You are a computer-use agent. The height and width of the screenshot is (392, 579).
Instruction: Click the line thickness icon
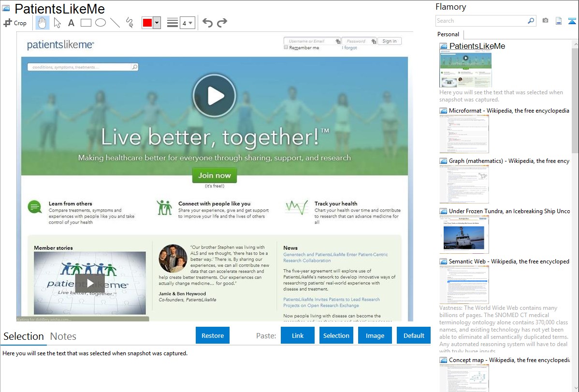[173, 23]
